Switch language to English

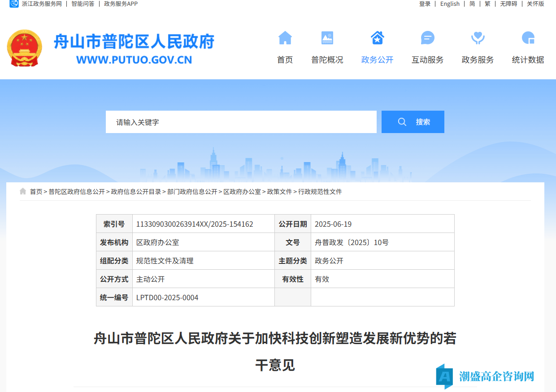click(450, 4)
